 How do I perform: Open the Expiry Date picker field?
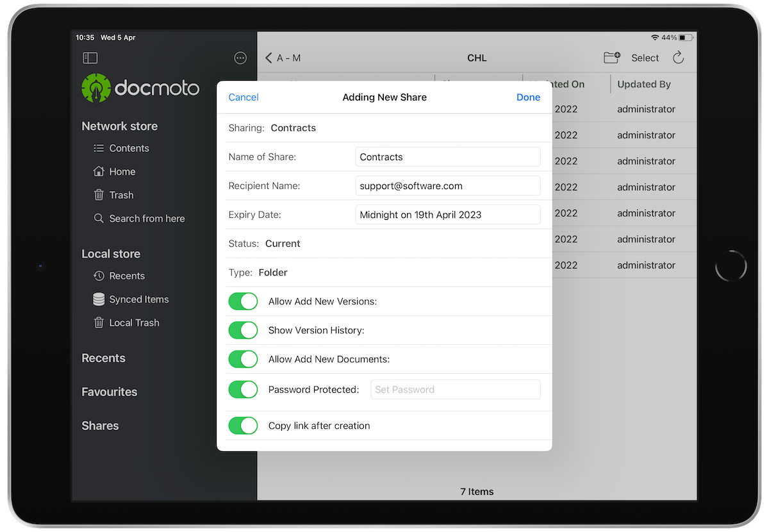click(x=447, y=215)
